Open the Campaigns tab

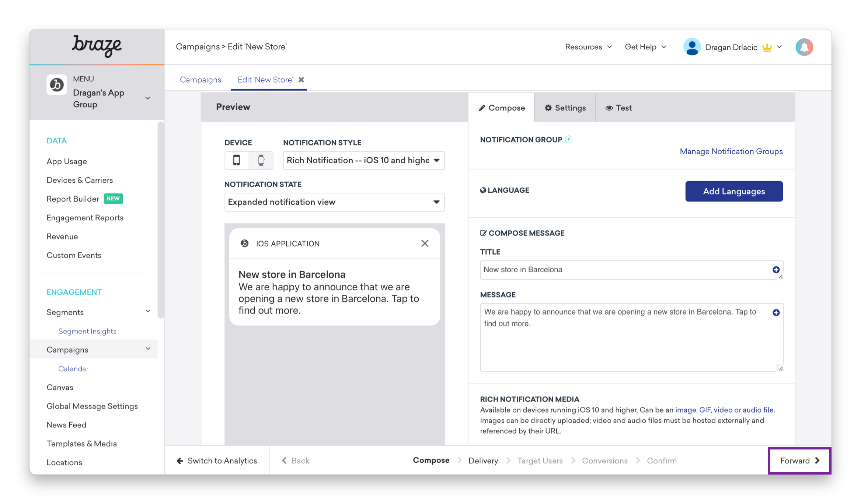pyautogui.click(x=201, y=80)
